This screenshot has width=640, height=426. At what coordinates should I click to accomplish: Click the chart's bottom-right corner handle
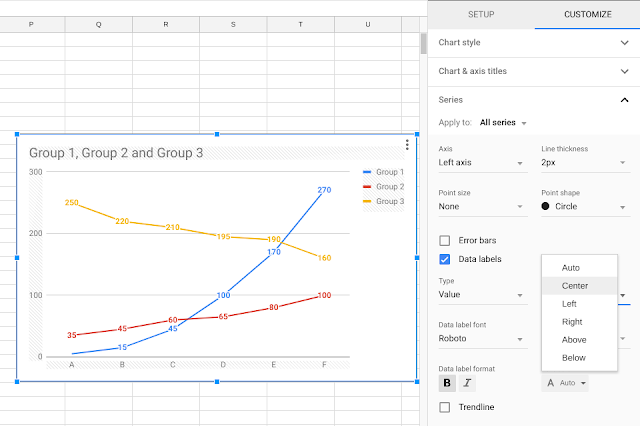(417, 382)
